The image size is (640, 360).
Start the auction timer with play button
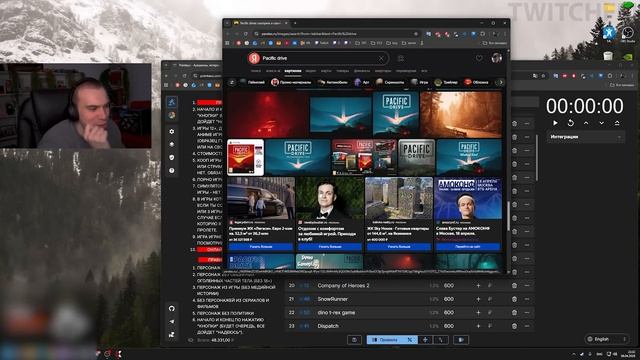click(555, 123)
